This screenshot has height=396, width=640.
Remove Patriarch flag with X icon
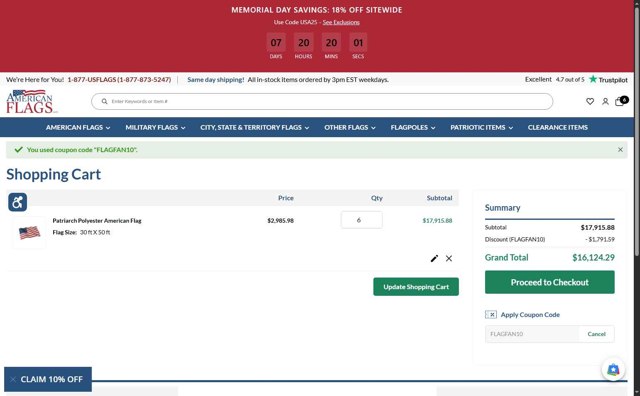[x=449, y=258]
